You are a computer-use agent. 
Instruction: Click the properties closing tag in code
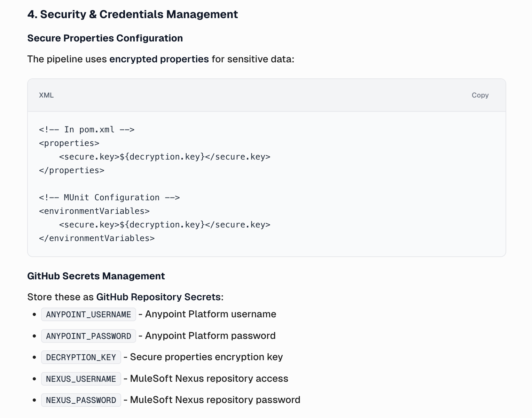pyautogui.click(x=71, y=170)
